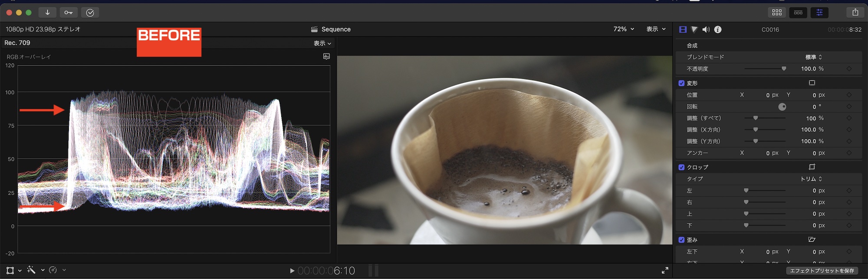Click the background tasks checkmark icon
This screenshot has height=279, width=868.
tap(90, 13)
